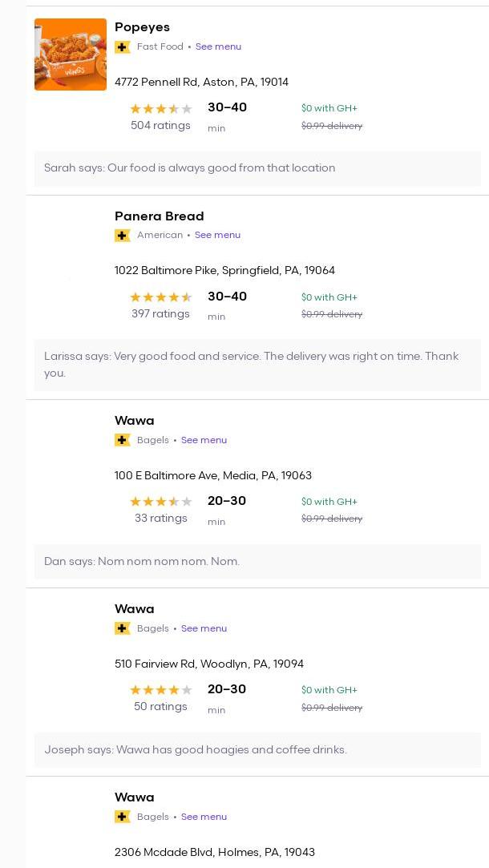Select the Popeyes restaurant name
Screen dimensions: 489x868
[142, 27]
